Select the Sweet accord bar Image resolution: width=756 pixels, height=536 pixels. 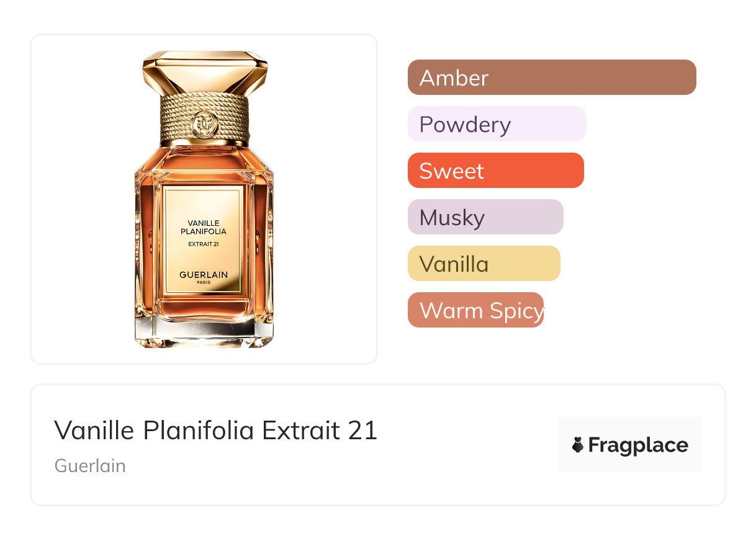495,171
